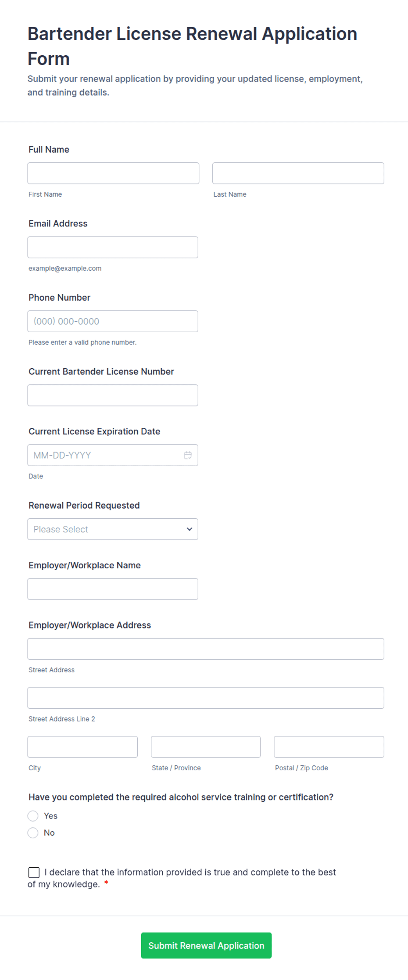The width and height of the screenshot is (408, 980).
Task: Click the Employer/Workplace Name field
Action: coord(113,589)
